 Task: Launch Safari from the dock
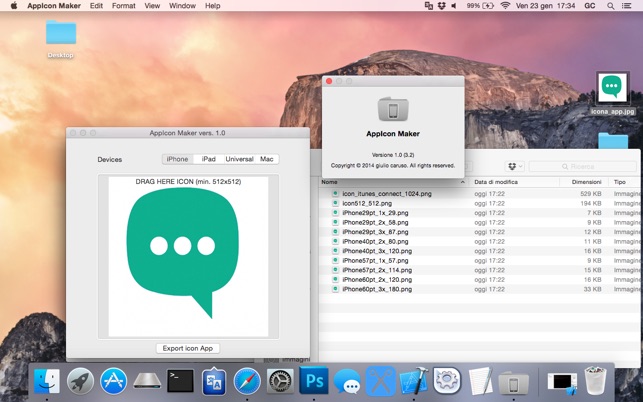point(247,381)
